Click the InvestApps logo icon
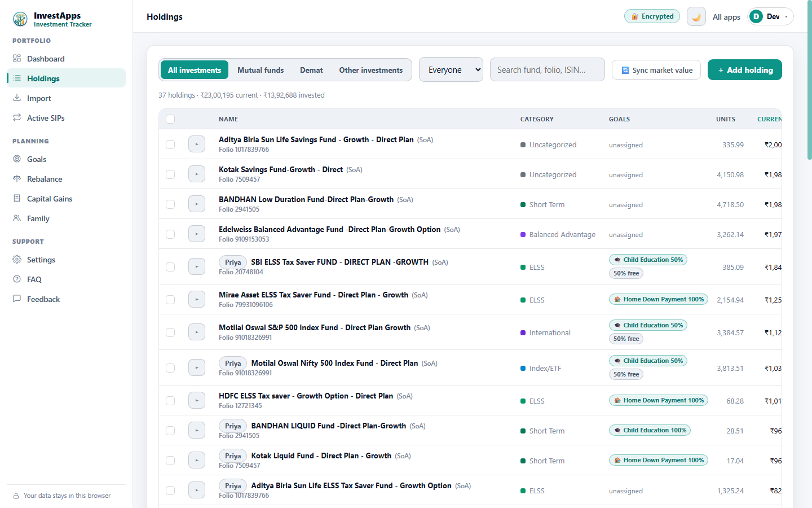Image resolution: width=812 pixels, height=508 pixels. pos(20,19)
